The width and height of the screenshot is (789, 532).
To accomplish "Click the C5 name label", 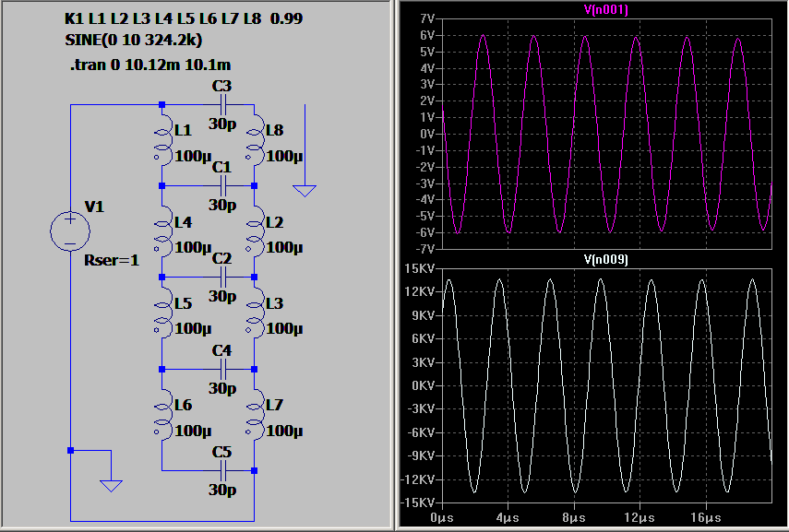I will pyautogui.click(x=221, y=452).
